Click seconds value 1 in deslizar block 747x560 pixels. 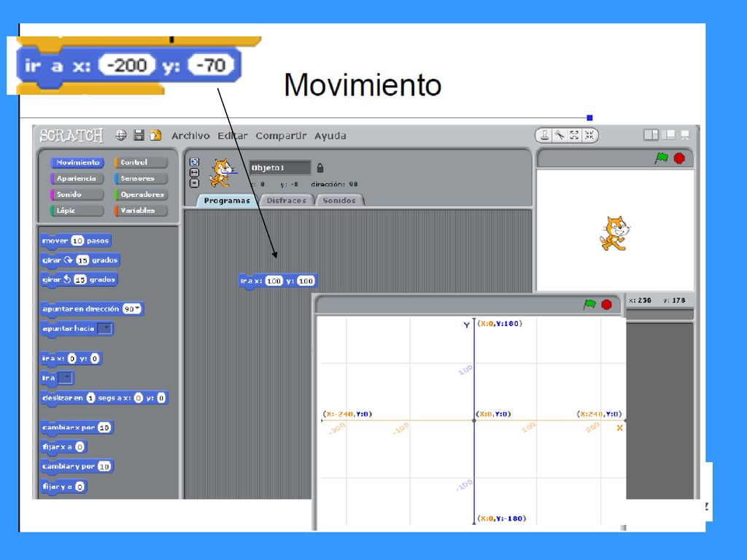[90, 398]
